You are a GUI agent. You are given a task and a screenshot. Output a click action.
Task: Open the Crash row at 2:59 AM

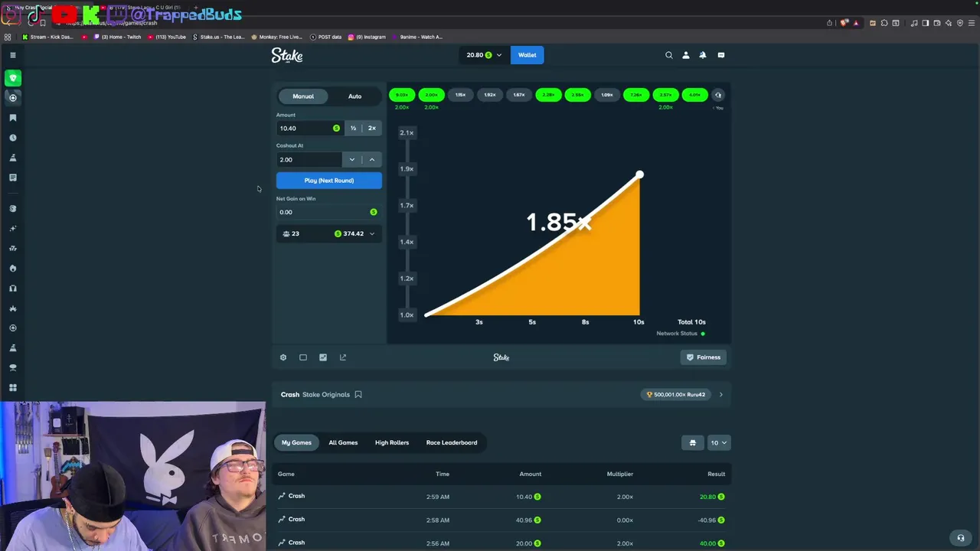tap(501, 497)
